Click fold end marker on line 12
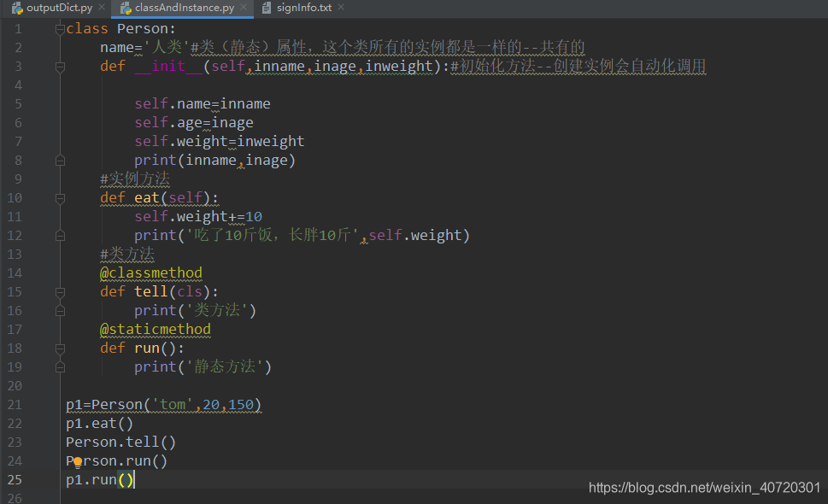 tap(60, 236)
